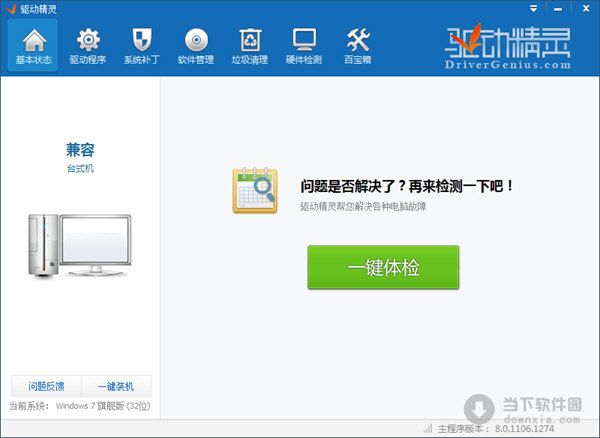
Task: Switch to 硬件检测 monitor tab
Action: tap(304, 45)
